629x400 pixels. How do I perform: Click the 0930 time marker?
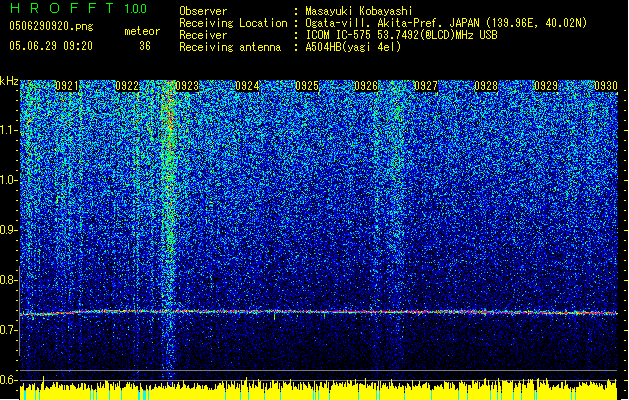coord(606,86)
